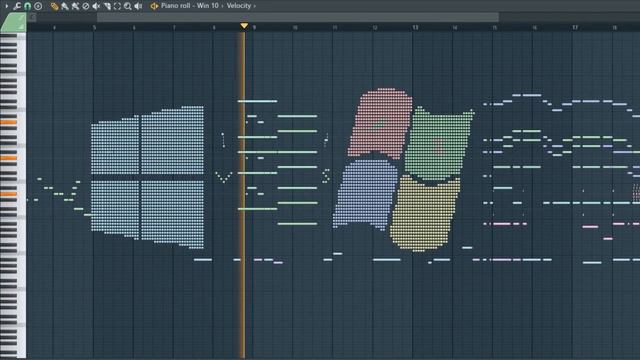The image size is (640, 360).
Task: Click the middle highlighted orange piano key
Action: 9,158
